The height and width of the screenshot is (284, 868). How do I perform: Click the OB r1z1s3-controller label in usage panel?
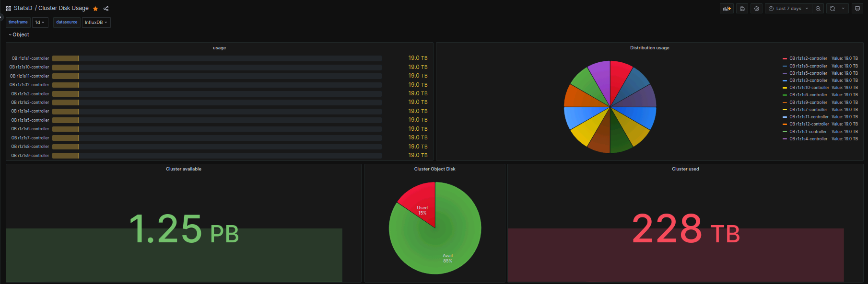30,102
